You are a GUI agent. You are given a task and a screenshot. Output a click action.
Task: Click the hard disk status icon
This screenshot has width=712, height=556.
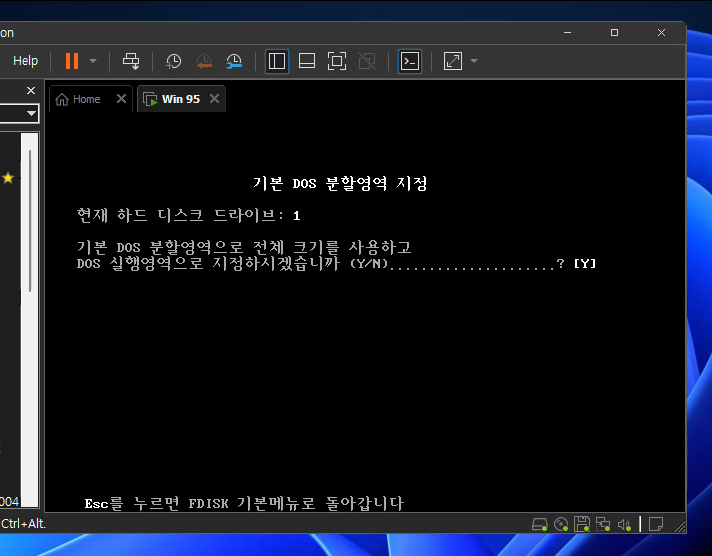coord(539,524)
